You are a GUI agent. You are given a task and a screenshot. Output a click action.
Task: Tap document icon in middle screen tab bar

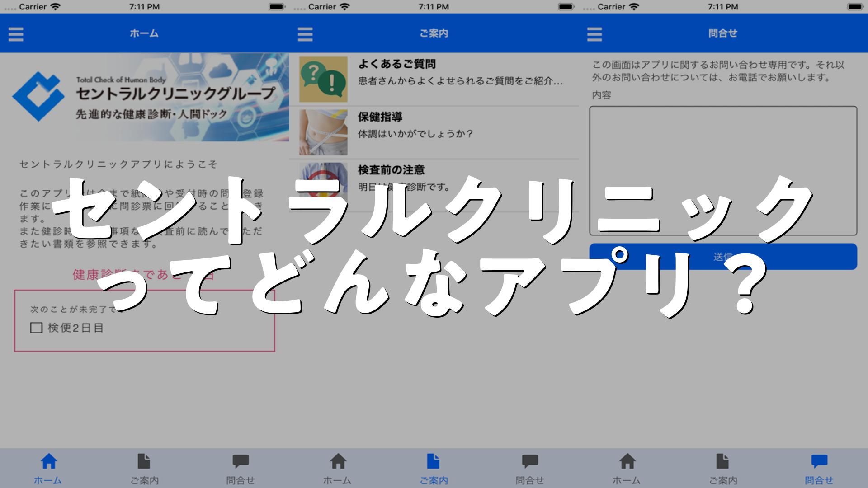click(433, 461)
